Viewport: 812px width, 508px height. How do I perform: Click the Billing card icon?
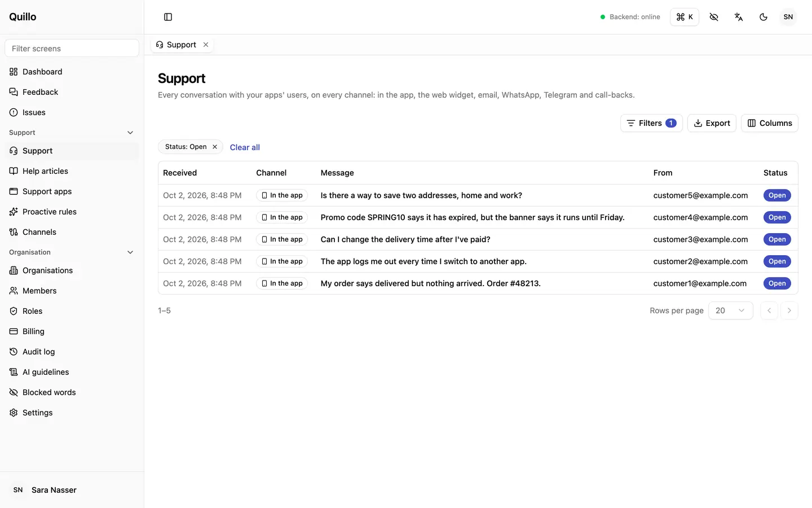pos(14,331)
